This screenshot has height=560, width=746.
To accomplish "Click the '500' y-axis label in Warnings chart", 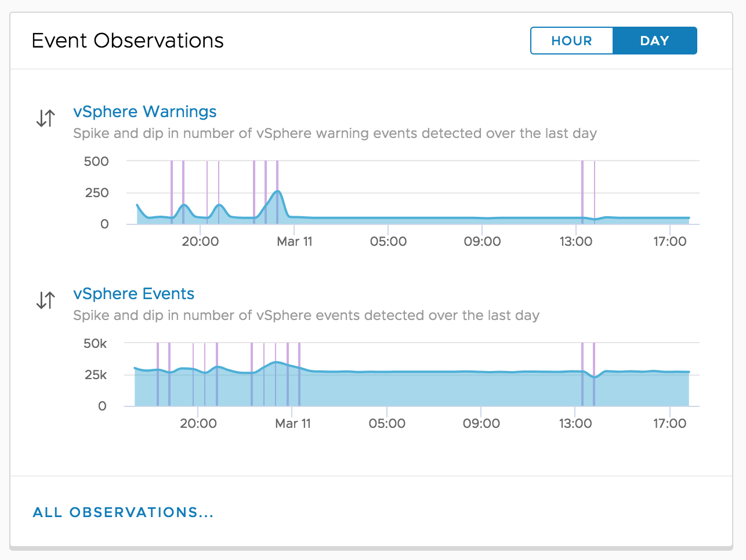I will point(96,161).
